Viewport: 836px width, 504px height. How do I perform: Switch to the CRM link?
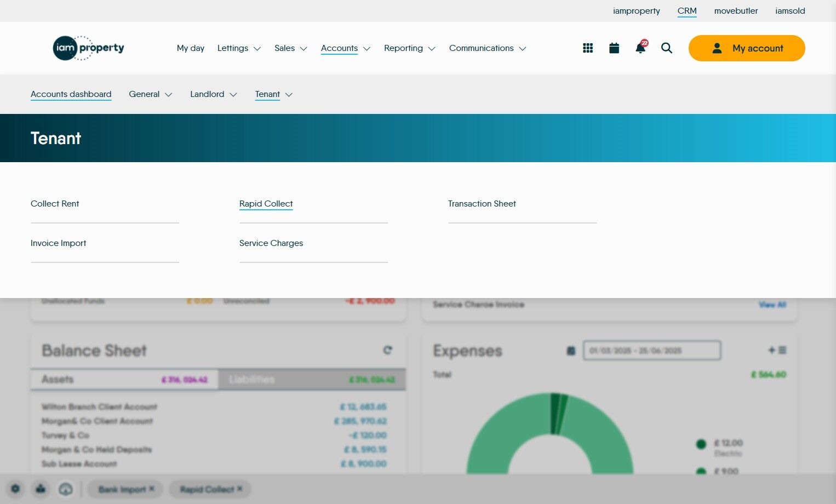coord(687,11)
